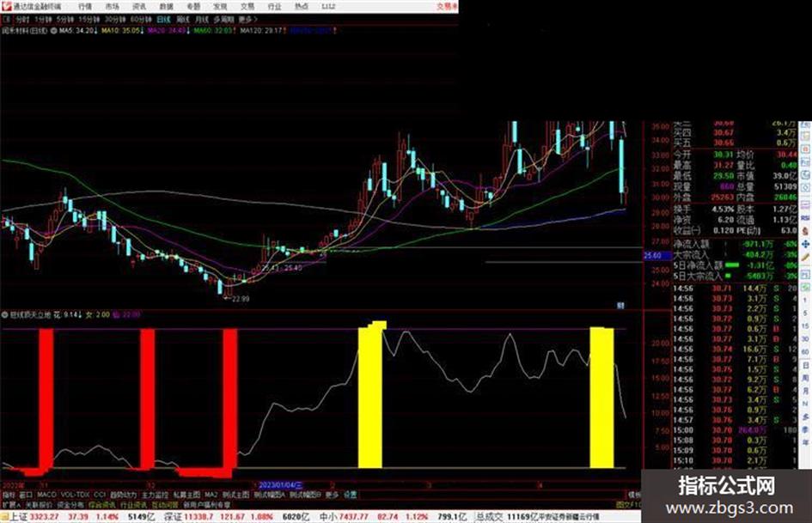
Task: Select the 周线 weekly chart tab
Action: (x=183, y=19)
